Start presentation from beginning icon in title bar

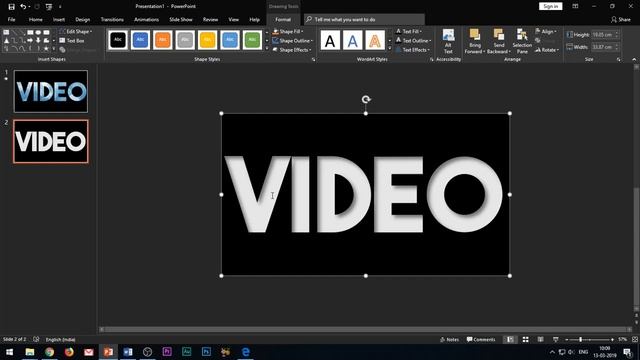coord(49,7)
